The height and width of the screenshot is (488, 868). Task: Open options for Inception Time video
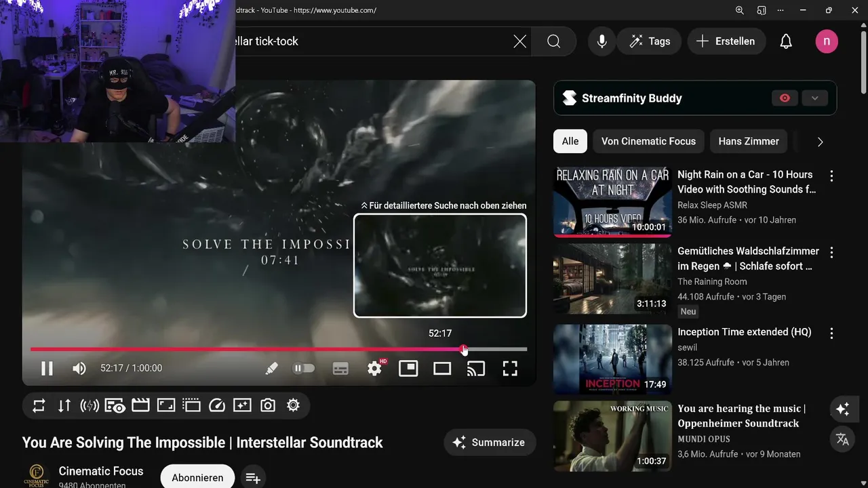pos(831,333)
